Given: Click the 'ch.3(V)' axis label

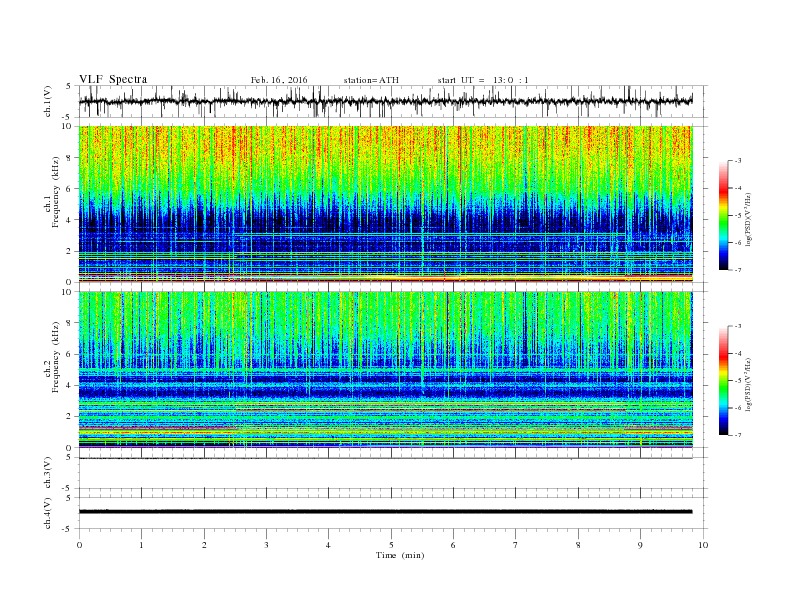Looking at the screenshot, I should [47, 473].
